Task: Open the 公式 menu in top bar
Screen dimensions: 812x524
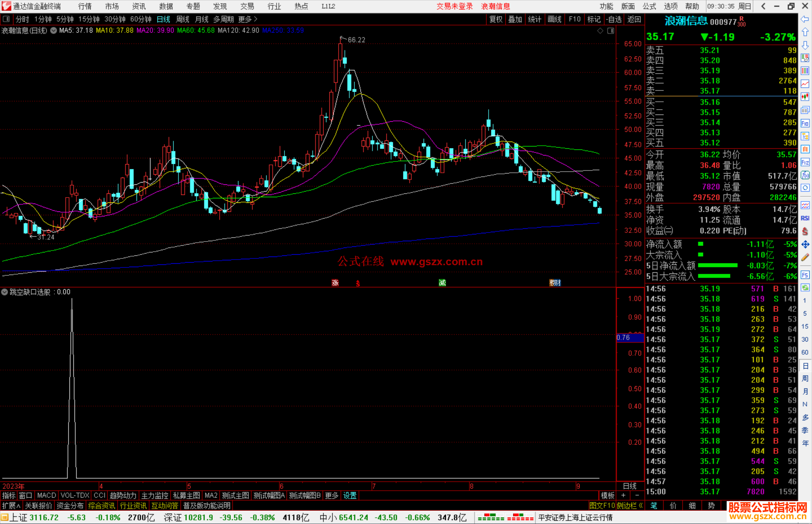Action: 649,6
